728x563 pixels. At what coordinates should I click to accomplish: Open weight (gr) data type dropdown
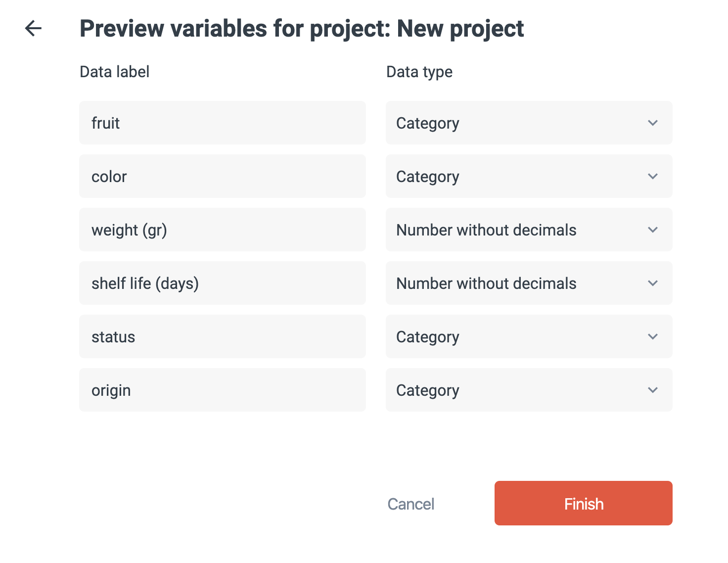tap(528, 230)
